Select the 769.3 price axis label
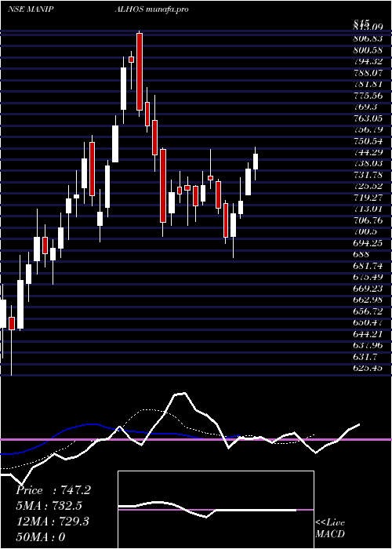 click(365, 107)
